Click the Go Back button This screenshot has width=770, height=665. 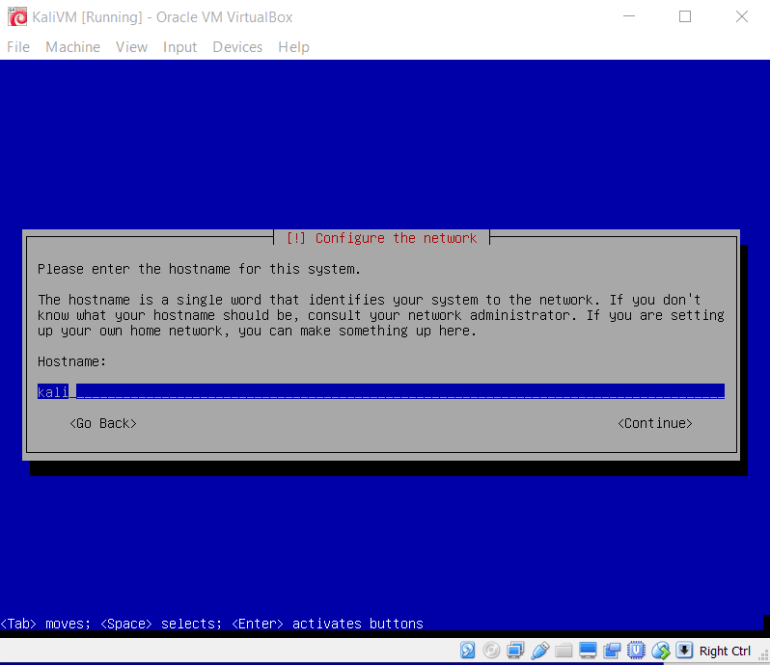click(103, 423)
